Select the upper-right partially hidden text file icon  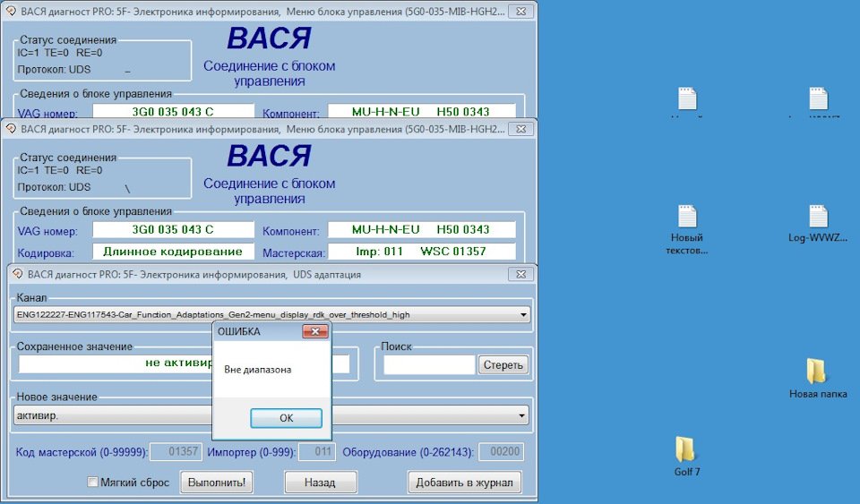point(818,99)
